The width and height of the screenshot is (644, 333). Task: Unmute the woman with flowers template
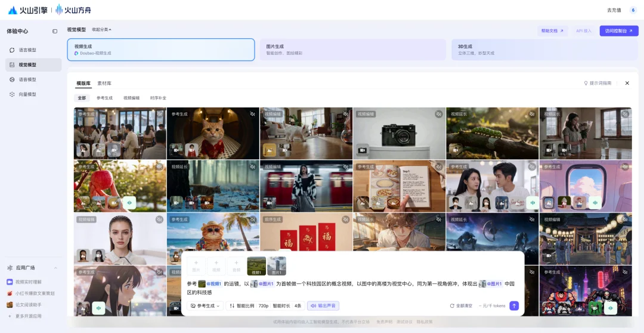[625, 114]
